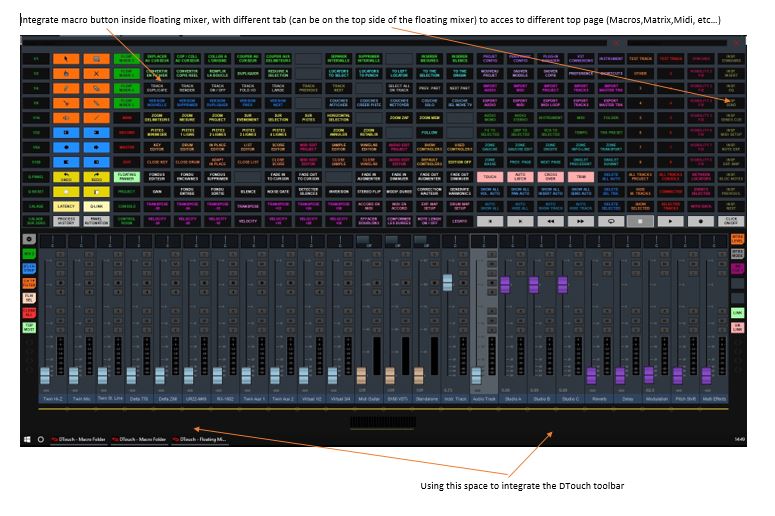Click the rewind transport button

[x=550, y=221]
